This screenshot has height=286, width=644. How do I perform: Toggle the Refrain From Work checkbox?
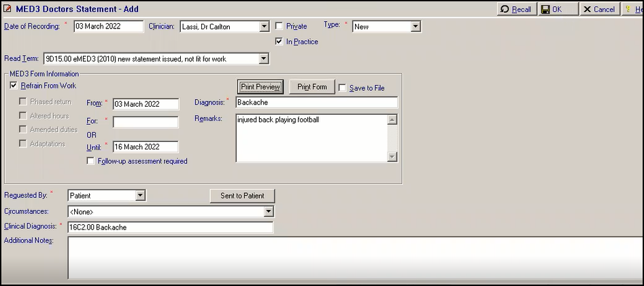14,86
